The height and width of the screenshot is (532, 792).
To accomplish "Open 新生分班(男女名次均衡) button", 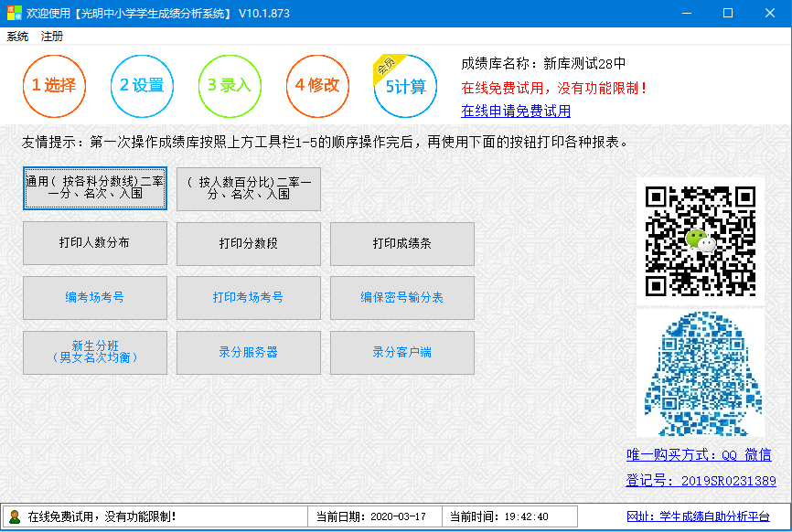I will point(95,352).
